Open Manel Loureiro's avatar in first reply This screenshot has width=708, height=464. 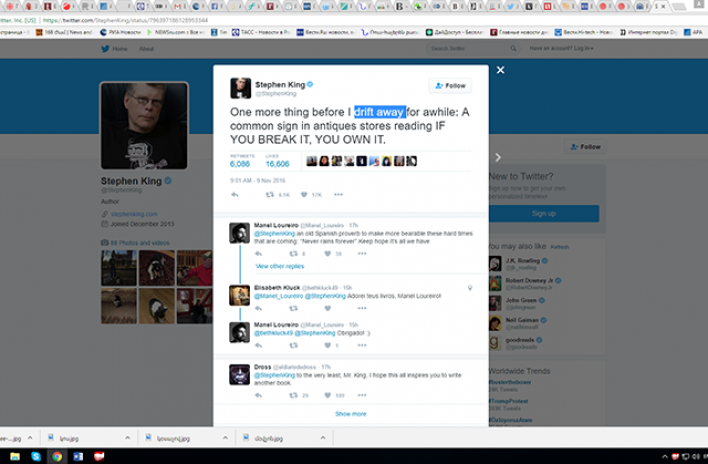[x=240, y=232]
